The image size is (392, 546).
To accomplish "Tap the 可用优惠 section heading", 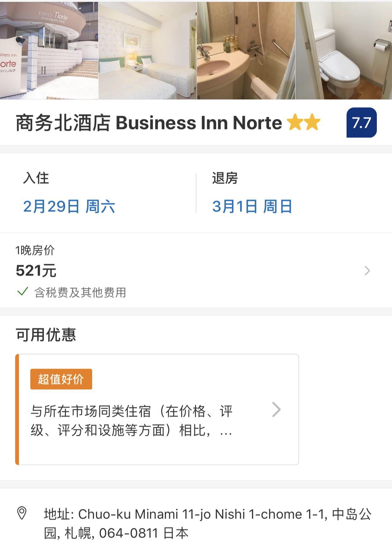I will 46,335.
